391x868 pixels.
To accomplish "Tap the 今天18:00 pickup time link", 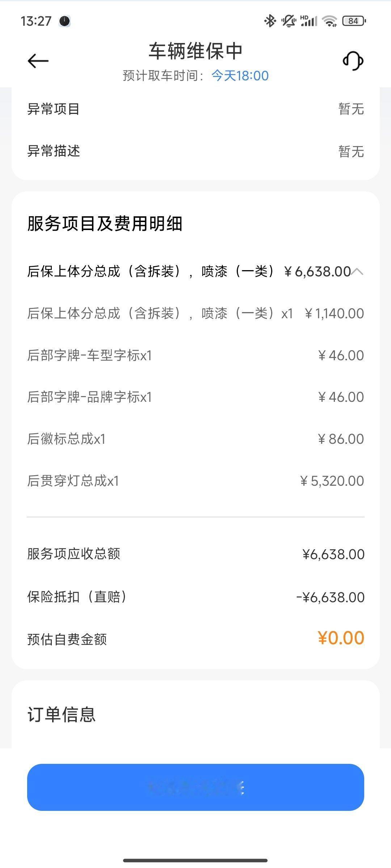I will coord(240,76).
